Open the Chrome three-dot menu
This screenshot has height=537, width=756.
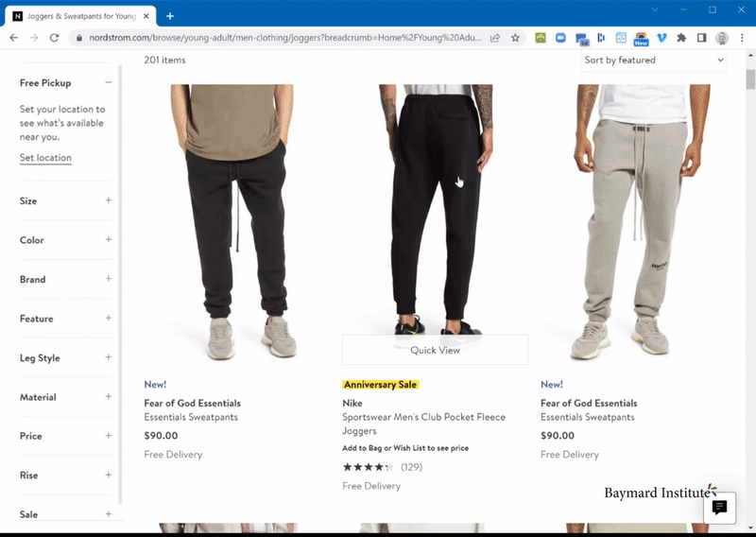tap(743, 38)
